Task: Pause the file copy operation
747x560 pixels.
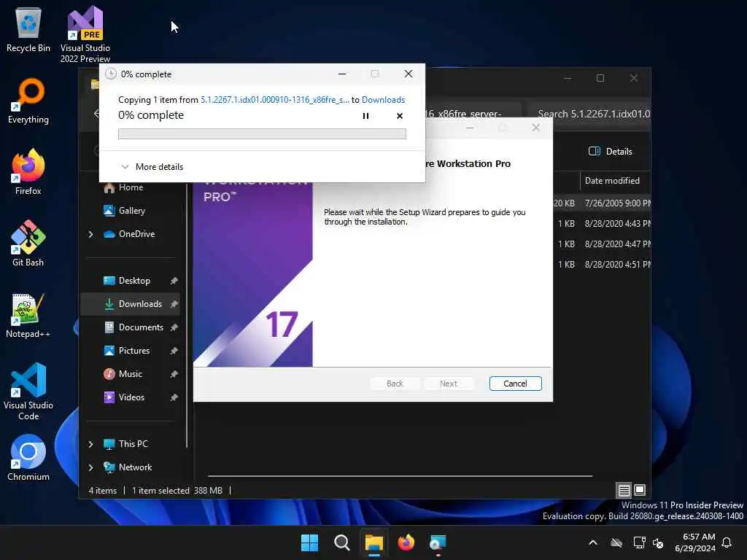Action: (x=365, y=116)
